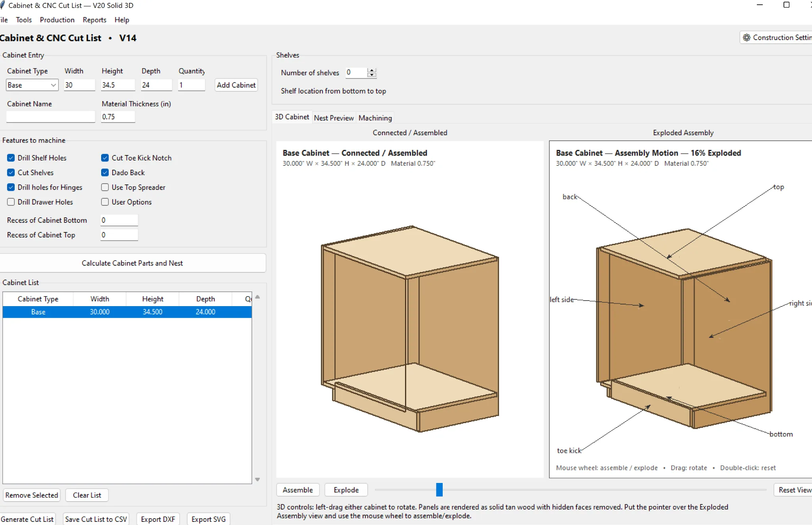The height and width of the screenshot is (525, 812).
Task: Uncheck the Cut Shelves option
Action: (x=11, y=172)
